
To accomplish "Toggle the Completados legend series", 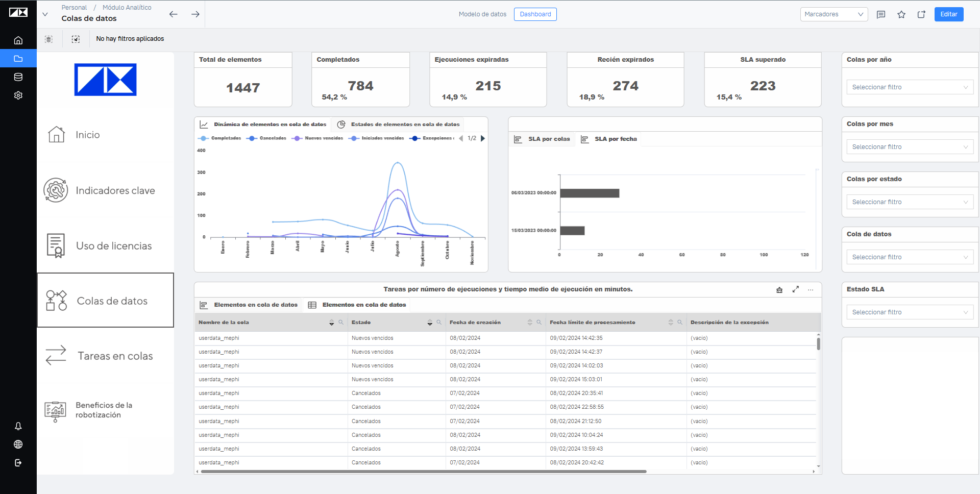I will coord(219,138).
